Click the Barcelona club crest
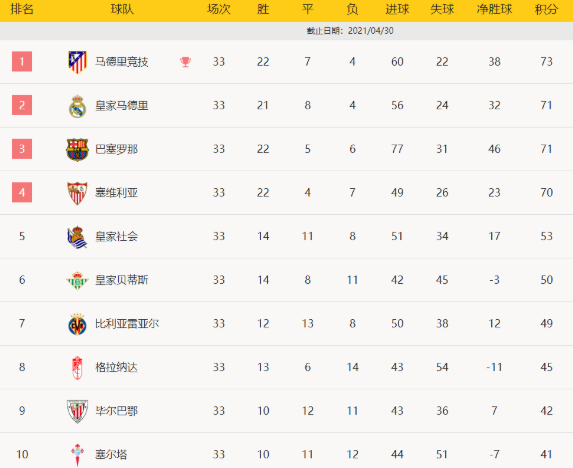The height and width of the screenshot is (468, 573). (77, 149)
